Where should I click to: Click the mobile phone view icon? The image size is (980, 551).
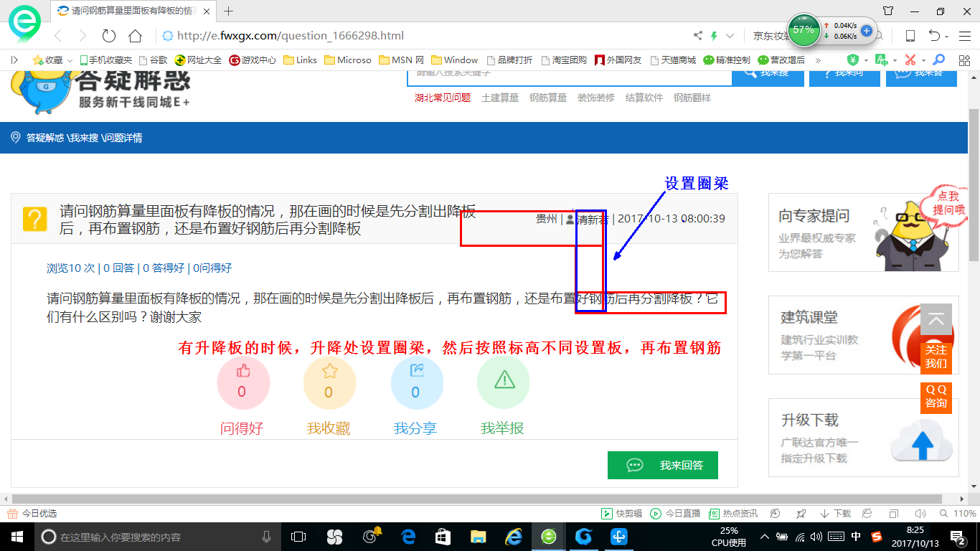pyautogui.click(x=910, y=36)
